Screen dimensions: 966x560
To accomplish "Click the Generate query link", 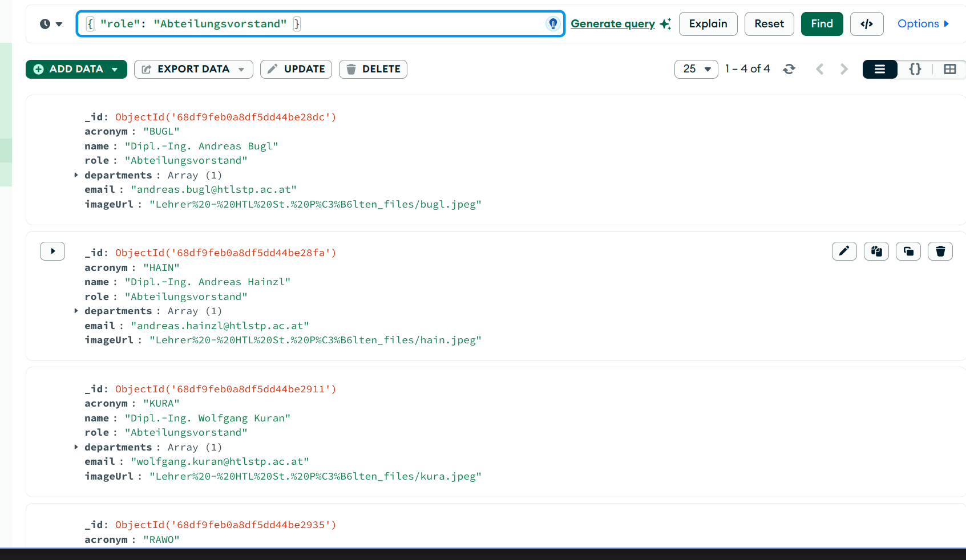I will pos(613,24).
